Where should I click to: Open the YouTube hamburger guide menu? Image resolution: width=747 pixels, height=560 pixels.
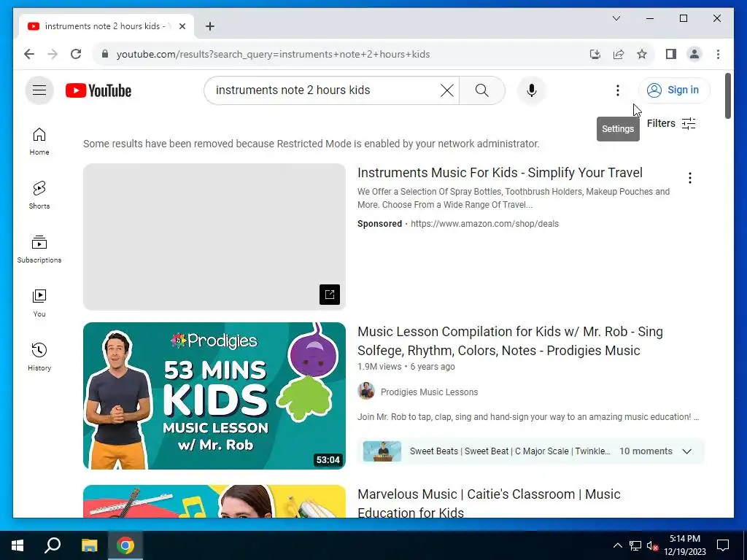click(x=39, y=90)
